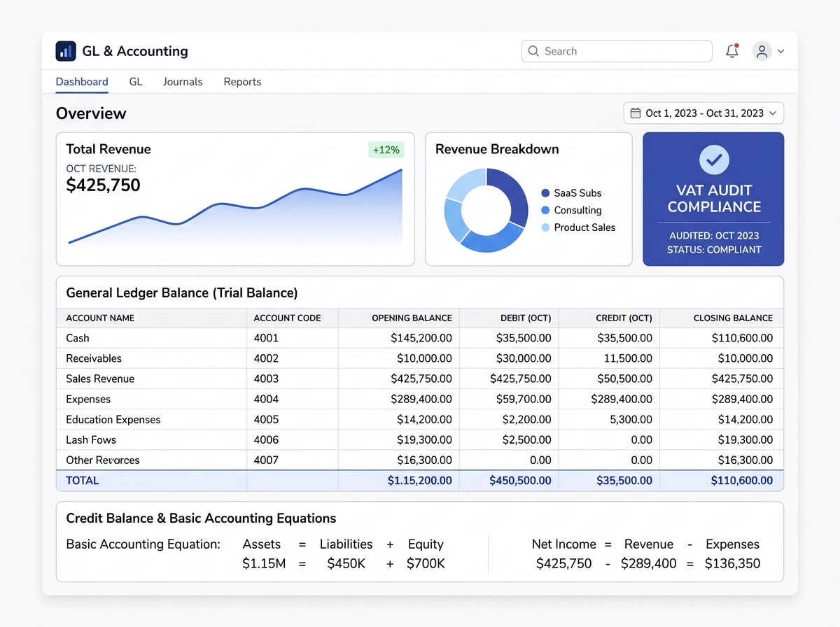This screenshot has width=840, height=627.
Task: Click the $700K equity value
Action: 426,563
